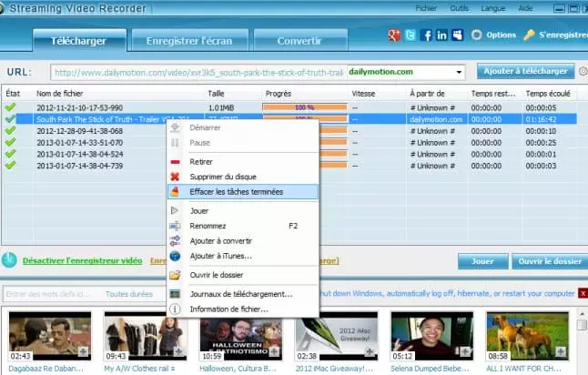The image size is (588, 375).
Task: Open the 2012 iMac Giveaway thumbnail
Action: 337,336
